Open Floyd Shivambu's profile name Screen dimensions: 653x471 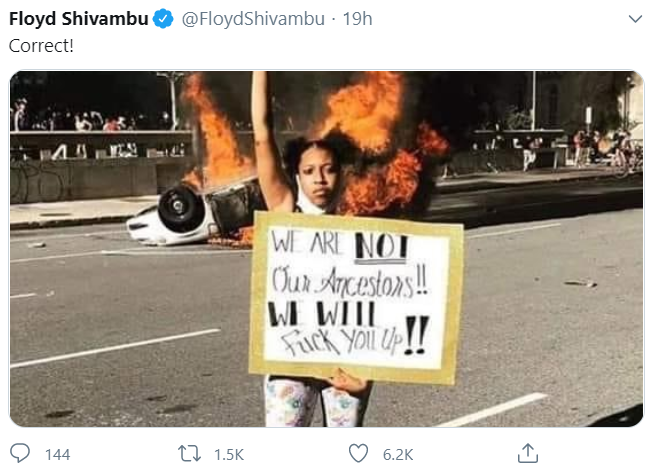pos(79,19)
